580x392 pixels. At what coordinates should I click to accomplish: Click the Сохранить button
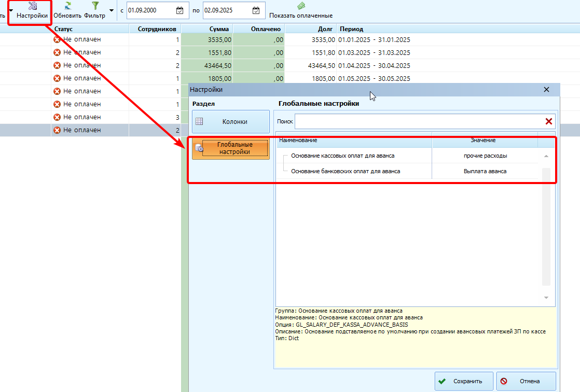point(464,381)
